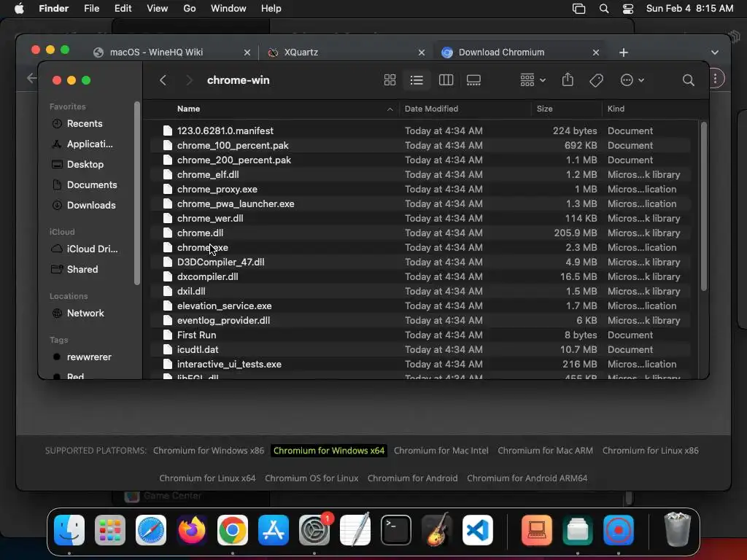This screenshot has width=747, height=560.
Task: Sort by Date Modified column header
Action: pos(431,109)
